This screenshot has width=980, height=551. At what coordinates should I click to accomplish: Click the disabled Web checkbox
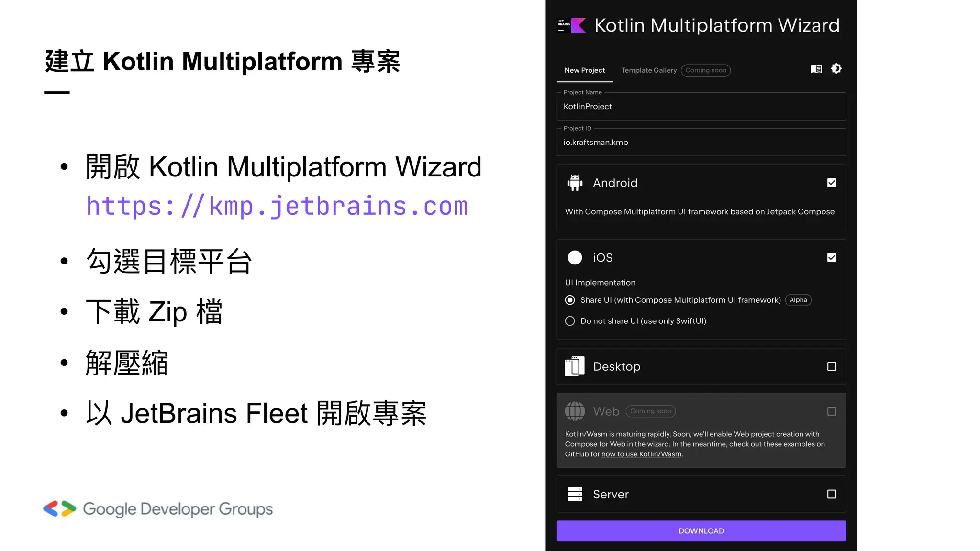832,411
